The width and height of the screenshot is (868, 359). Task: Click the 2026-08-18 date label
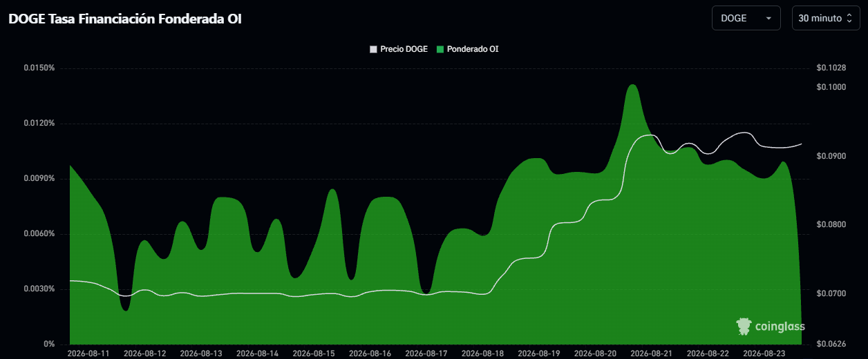point(483,353)
